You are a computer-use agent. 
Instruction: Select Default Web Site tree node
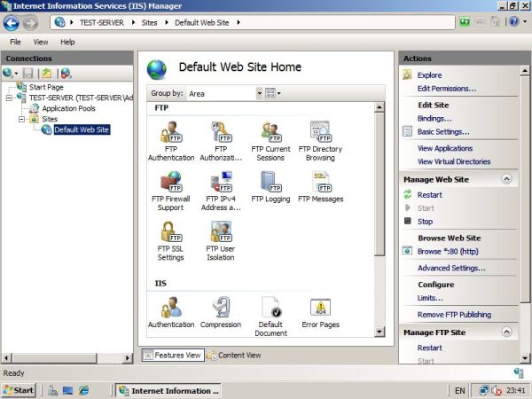point(82,129)
